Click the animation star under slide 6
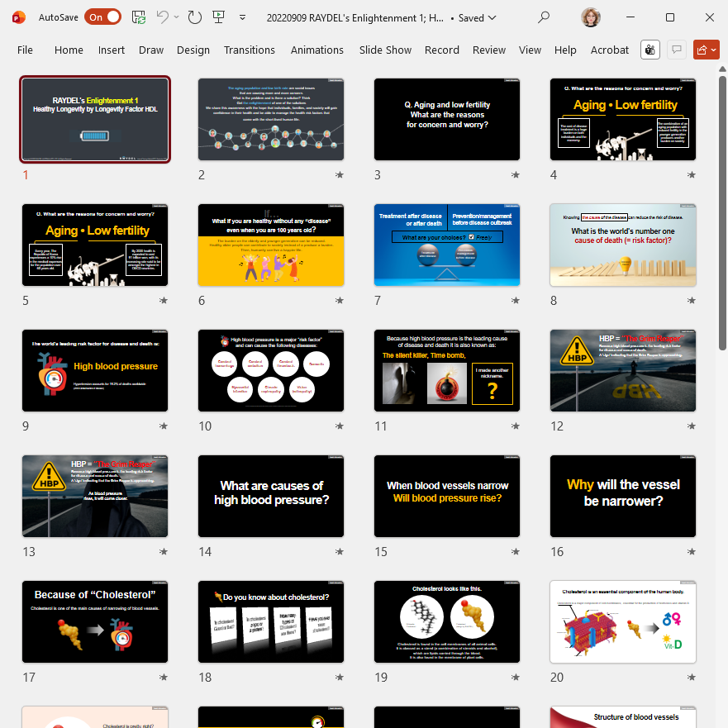 click(x=340, y=301)
